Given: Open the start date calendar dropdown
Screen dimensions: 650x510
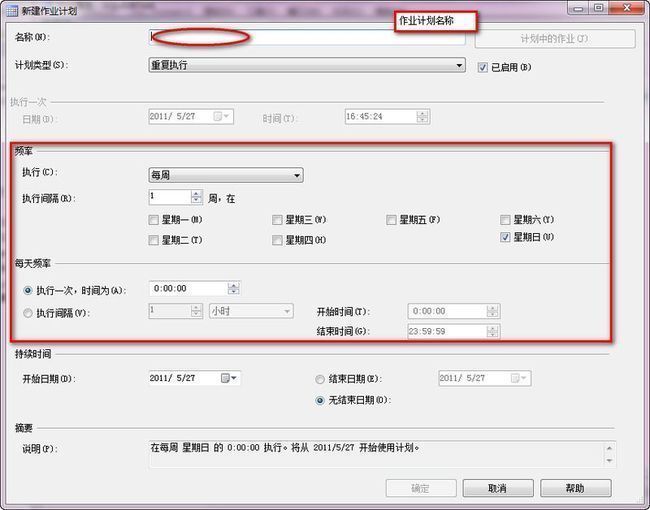Looking at the screenshot, I should pyautogui.click(x=228, y=378).
